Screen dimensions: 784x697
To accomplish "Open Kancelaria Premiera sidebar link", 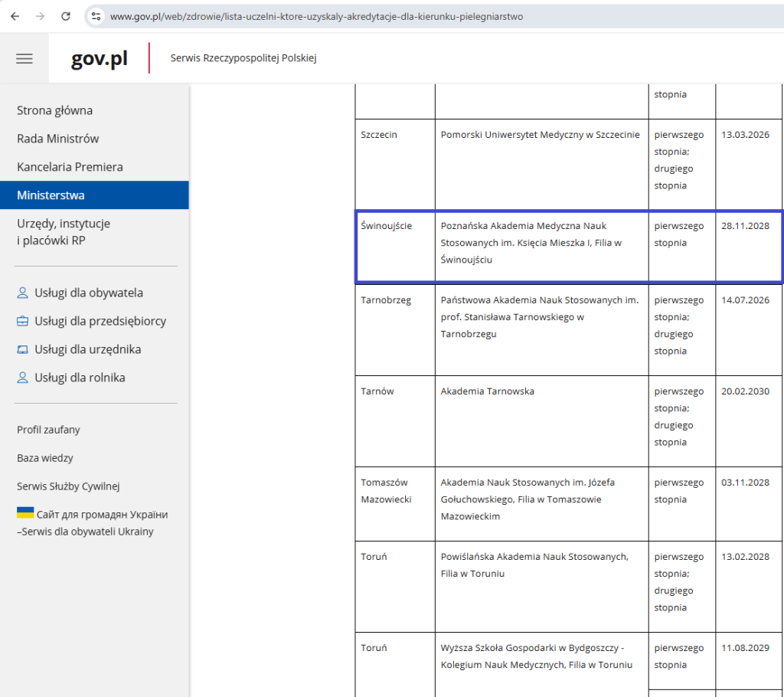I will 70,167.
